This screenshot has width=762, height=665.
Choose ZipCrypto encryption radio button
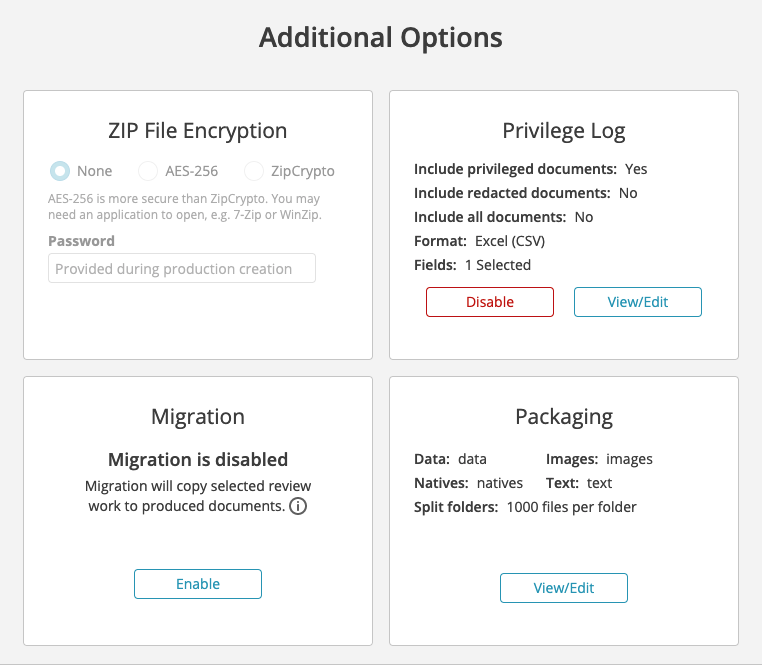[x=254, y=171]
